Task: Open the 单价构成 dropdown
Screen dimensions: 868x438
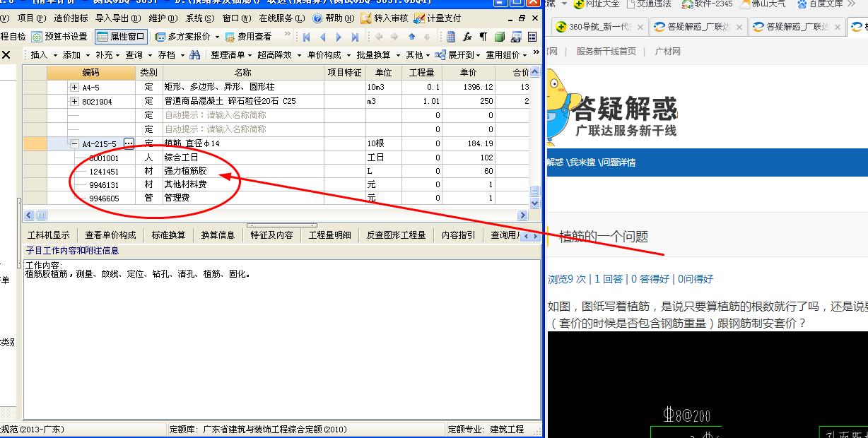Action: 328,54
